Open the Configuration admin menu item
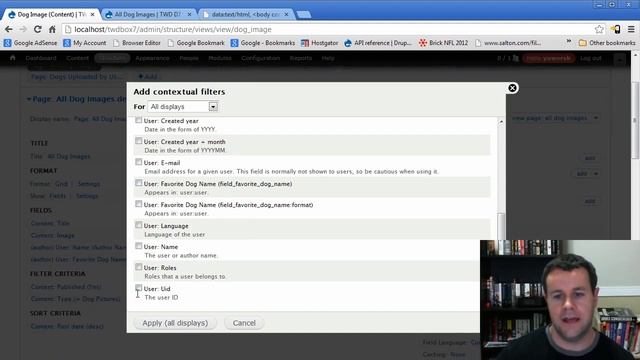Viewport: 640px width, 360px height. (260, 58)
